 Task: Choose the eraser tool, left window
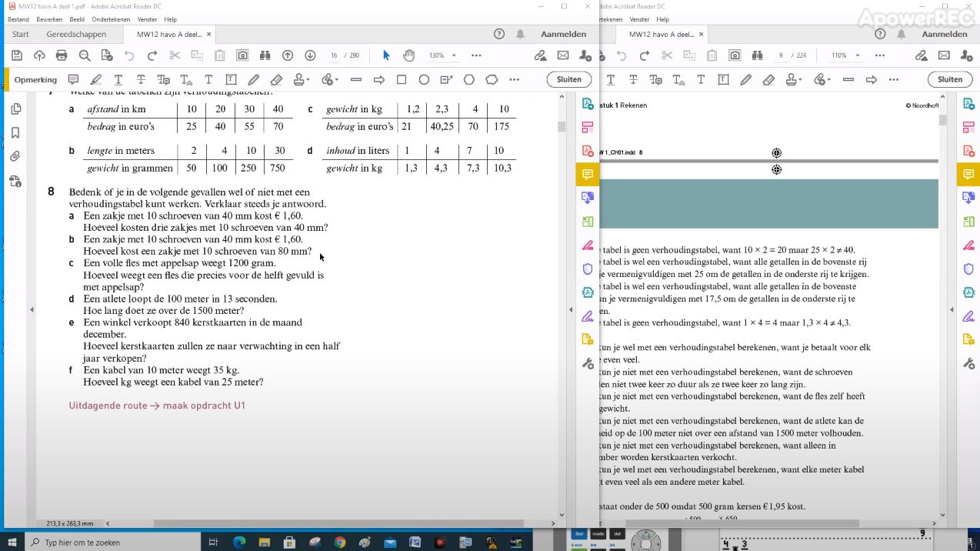pyautogui.click(x=276, y=79)
